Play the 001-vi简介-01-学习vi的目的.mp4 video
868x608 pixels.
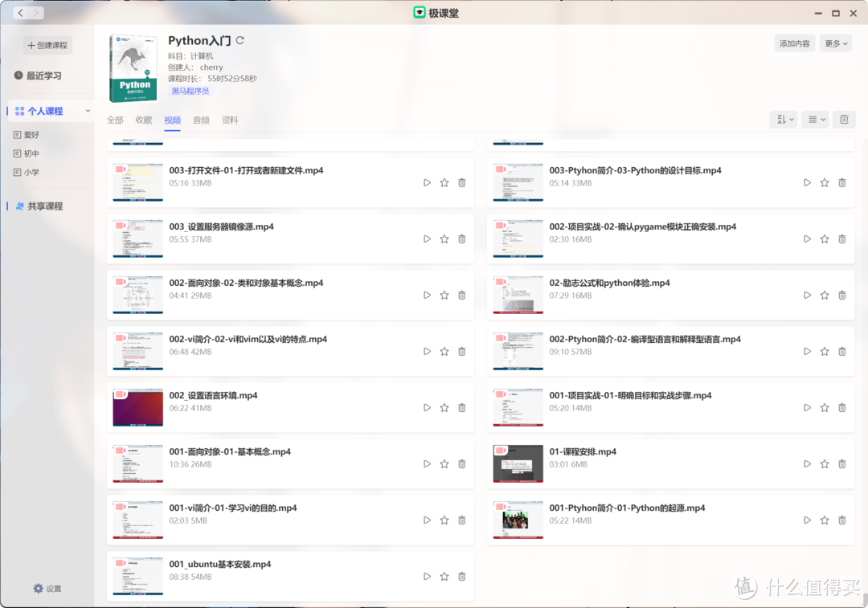coord(427,520)
